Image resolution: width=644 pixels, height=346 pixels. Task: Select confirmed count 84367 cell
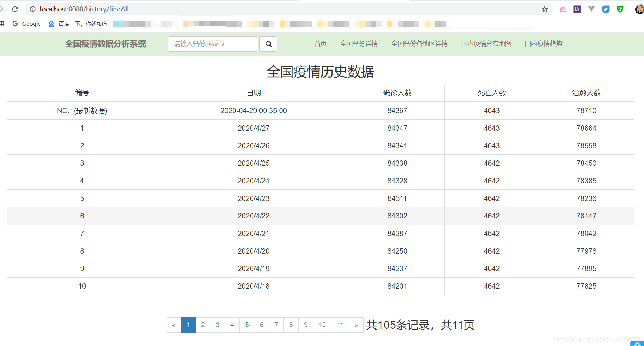point(397,111)
